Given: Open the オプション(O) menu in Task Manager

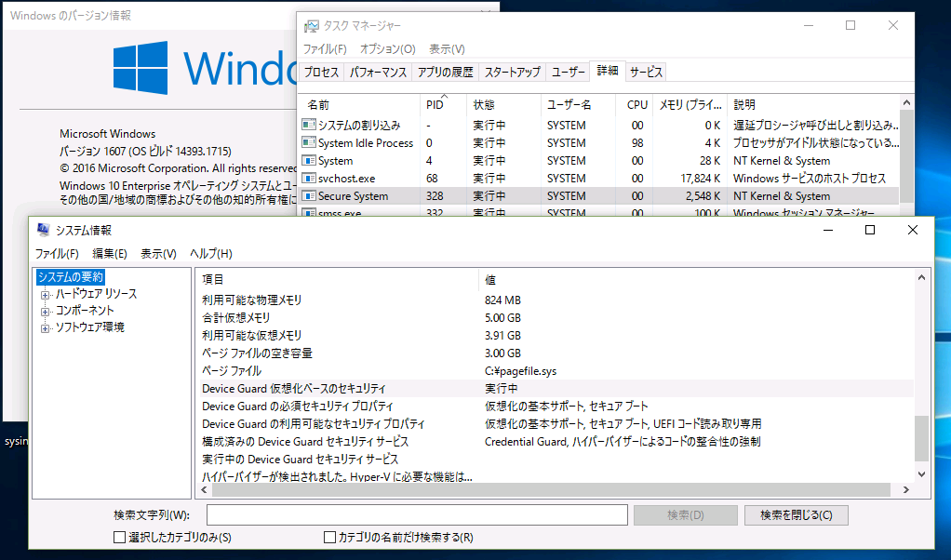Looking at the screenshot, I should [387, 49].
